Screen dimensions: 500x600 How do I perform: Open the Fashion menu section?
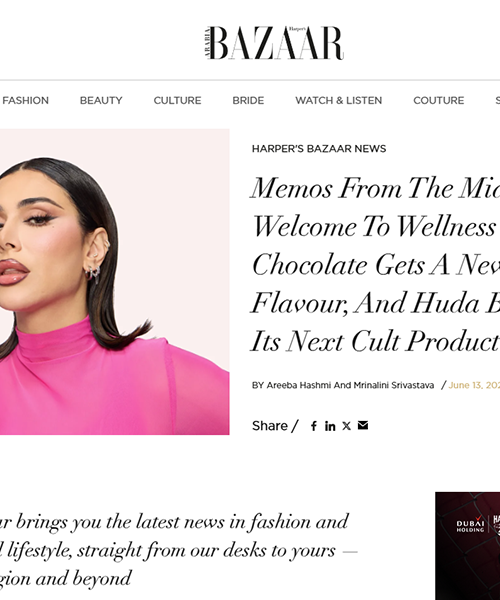tap(25, 100)
